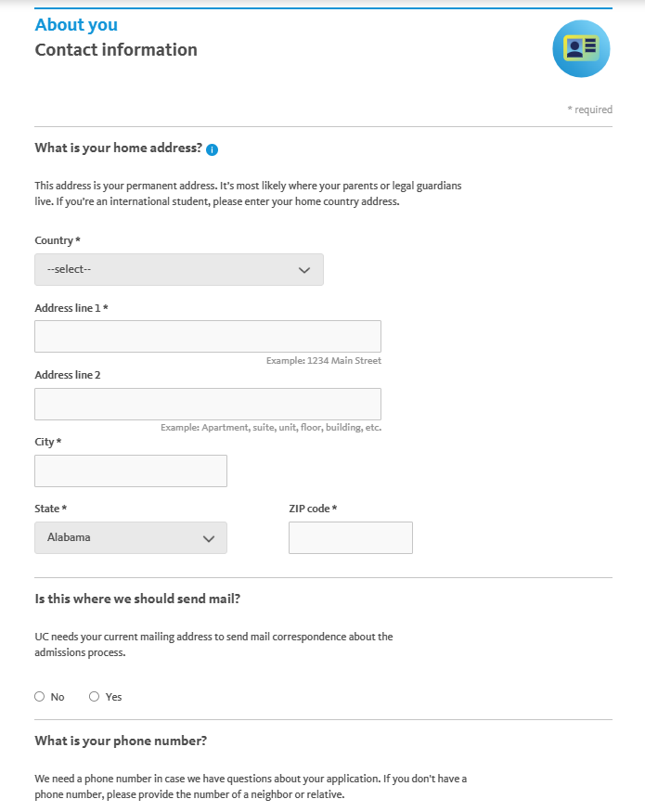Click the Yes option label text
Image resolution: width=645 pixels, height=812 pixels.
[x=113, y=697]
